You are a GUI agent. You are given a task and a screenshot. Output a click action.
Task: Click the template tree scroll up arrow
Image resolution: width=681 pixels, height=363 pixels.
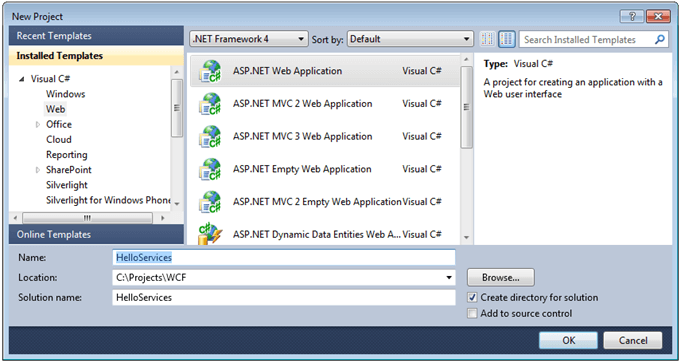tap(177, 72)
